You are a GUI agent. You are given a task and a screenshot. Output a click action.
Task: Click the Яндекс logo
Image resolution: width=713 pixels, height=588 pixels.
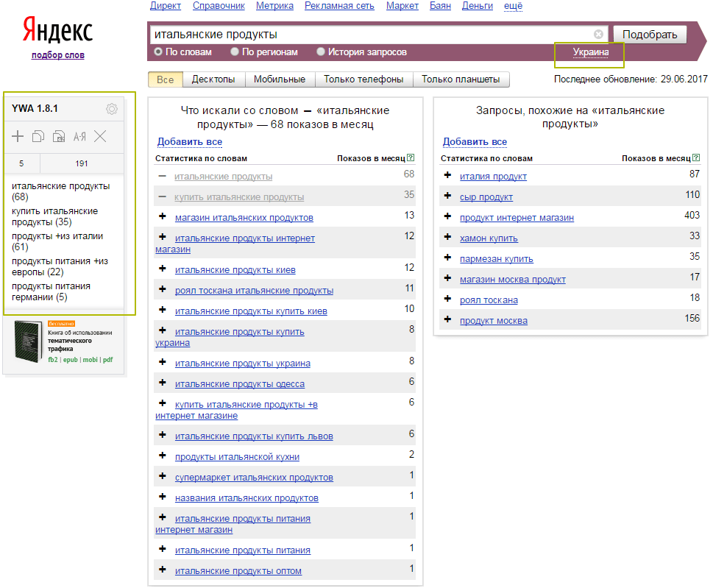point(57,29)
